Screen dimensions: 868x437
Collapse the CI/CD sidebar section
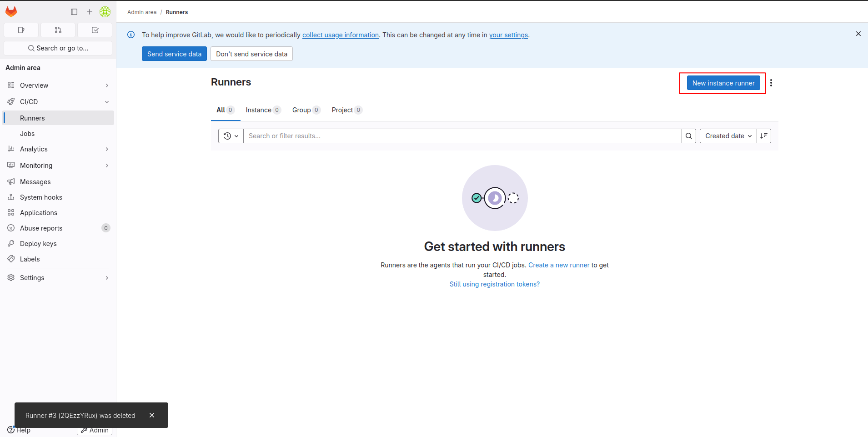(x=58, y=102)
